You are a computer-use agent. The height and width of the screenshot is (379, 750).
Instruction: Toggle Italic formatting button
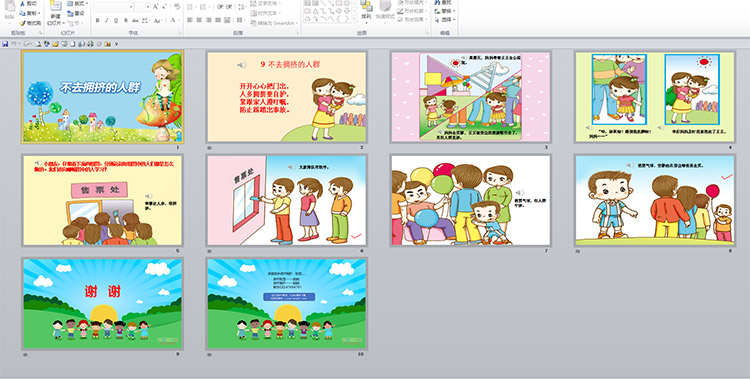point(107,20)
